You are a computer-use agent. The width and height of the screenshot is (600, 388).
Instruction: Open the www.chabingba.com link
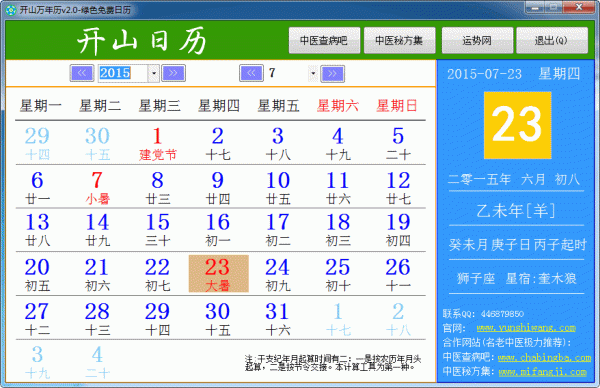click(x=544, y=357)
